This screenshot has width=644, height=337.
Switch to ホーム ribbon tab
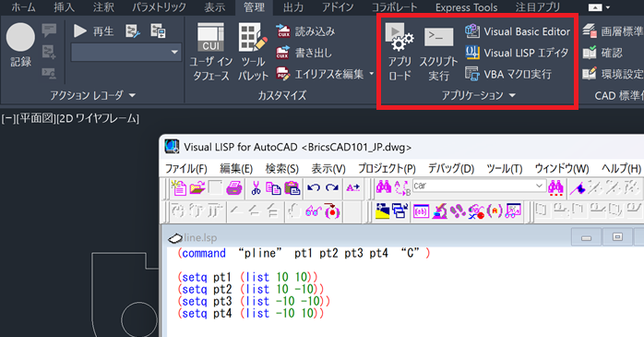point(23,7)
